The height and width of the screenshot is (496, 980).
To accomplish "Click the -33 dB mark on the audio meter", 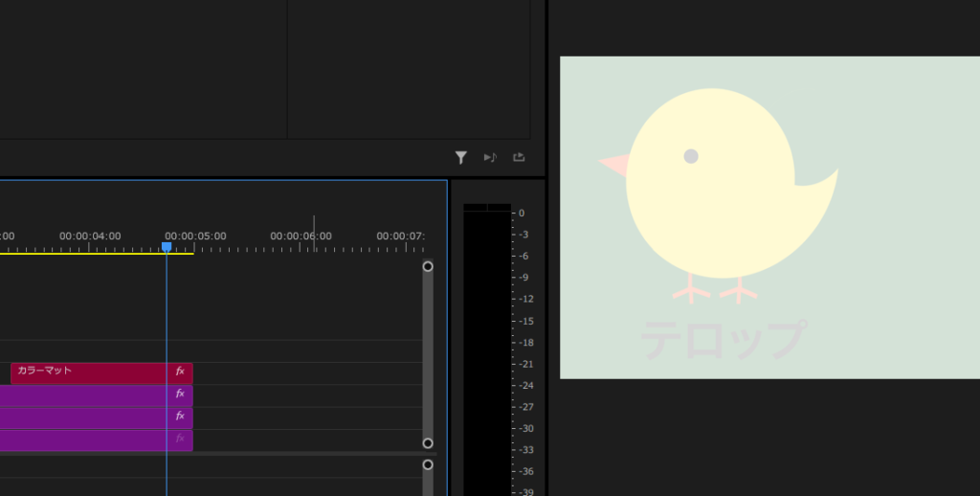I will point(525,450).
